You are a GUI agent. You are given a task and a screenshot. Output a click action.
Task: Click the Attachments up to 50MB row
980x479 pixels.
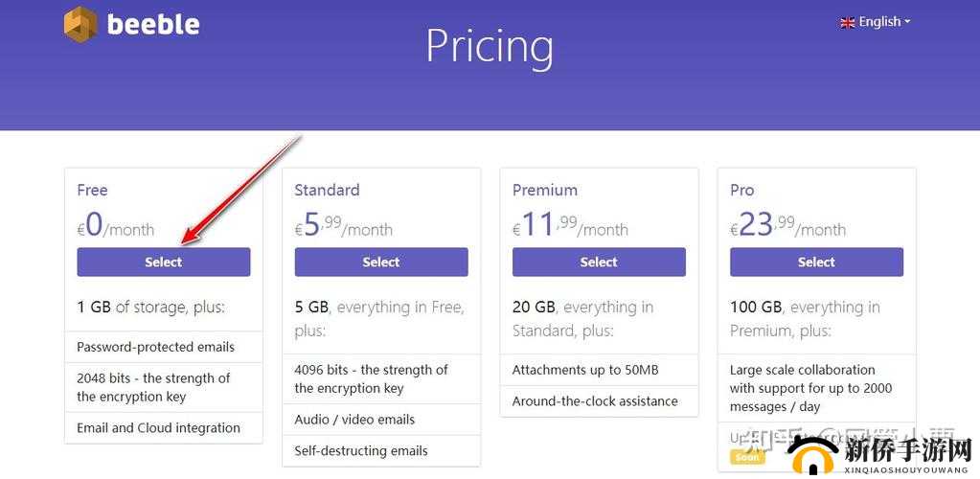585,370
